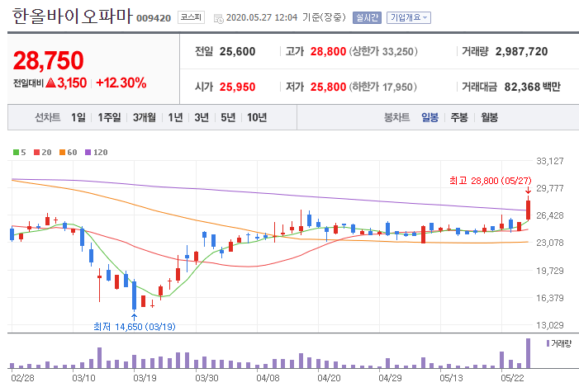579x392 pixels.
Task: Click the calendar clock icon beside date
Action: [x=219, y=18]
